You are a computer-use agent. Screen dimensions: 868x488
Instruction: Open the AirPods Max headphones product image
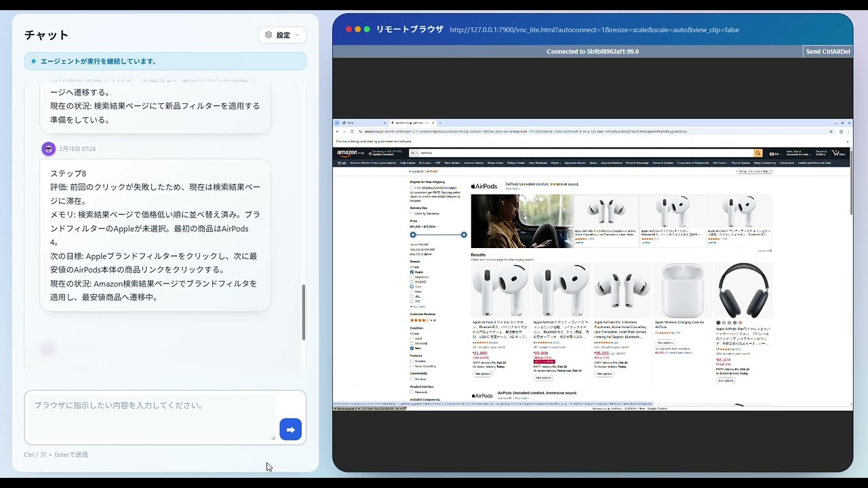coord(743,291)
